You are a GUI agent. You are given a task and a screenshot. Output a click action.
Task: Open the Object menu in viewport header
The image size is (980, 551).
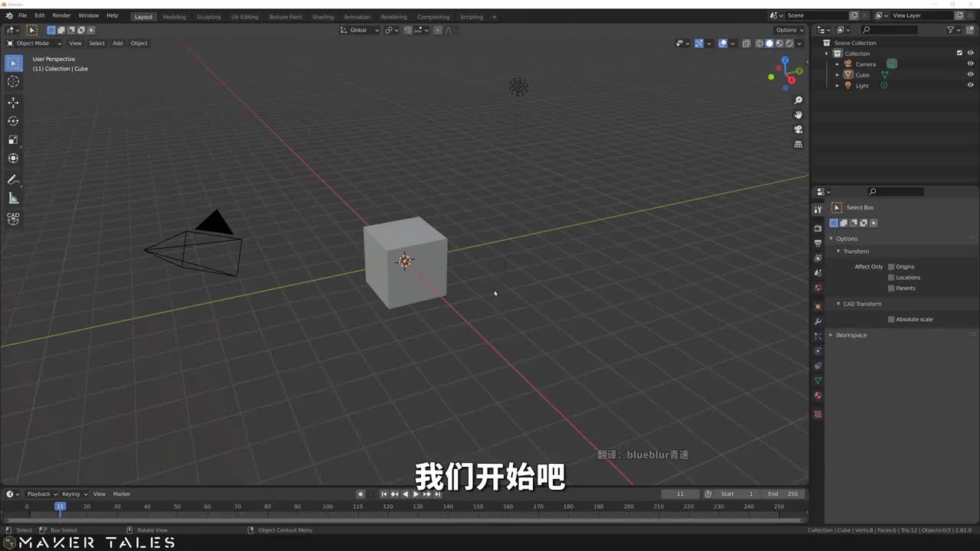[x=139, y=44]
